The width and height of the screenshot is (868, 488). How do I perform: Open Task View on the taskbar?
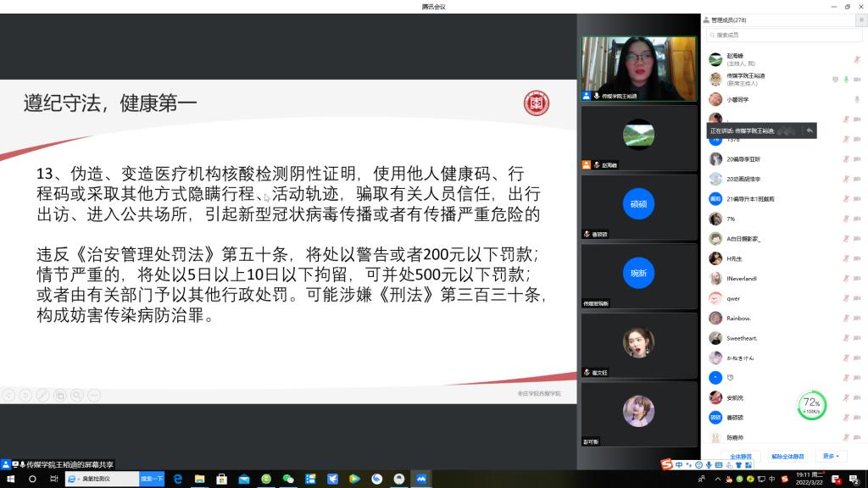53,480
